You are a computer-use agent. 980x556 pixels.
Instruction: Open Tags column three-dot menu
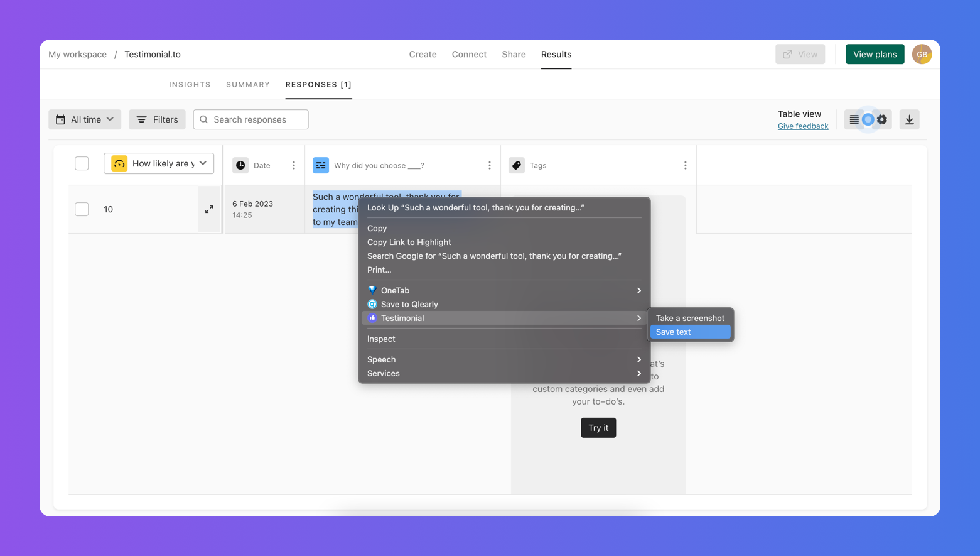coord(685,165)
